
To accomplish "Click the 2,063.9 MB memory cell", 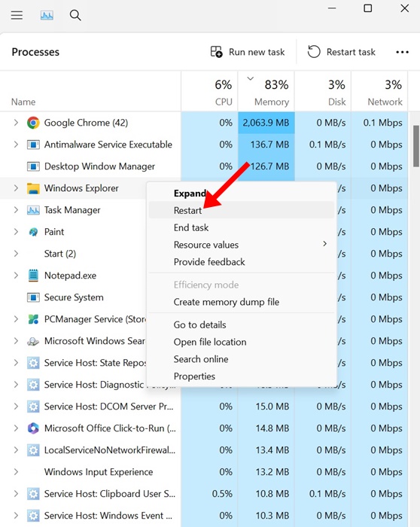I will tap(266, 123).
